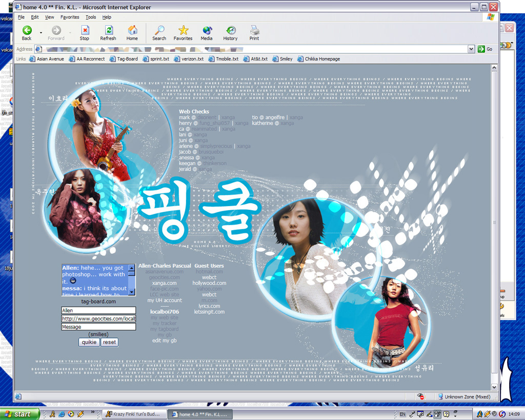525x420 pixels.
Task: Open the language bar options arrow
Action: tap(455, 416)
